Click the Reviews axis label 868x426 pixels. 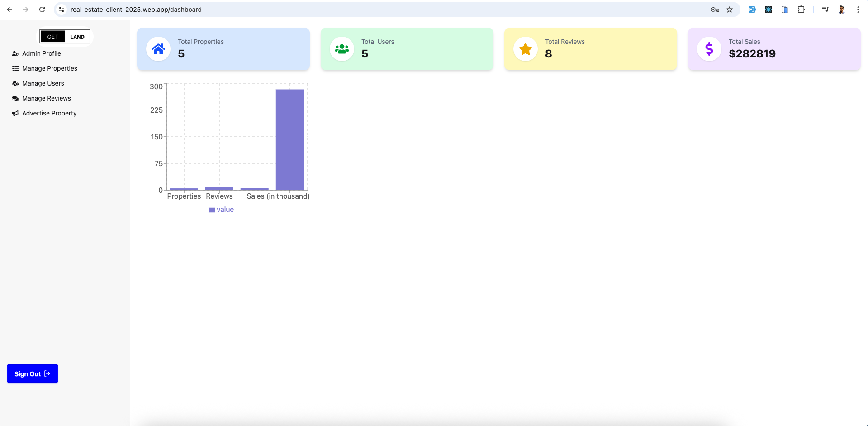[219, 196]
